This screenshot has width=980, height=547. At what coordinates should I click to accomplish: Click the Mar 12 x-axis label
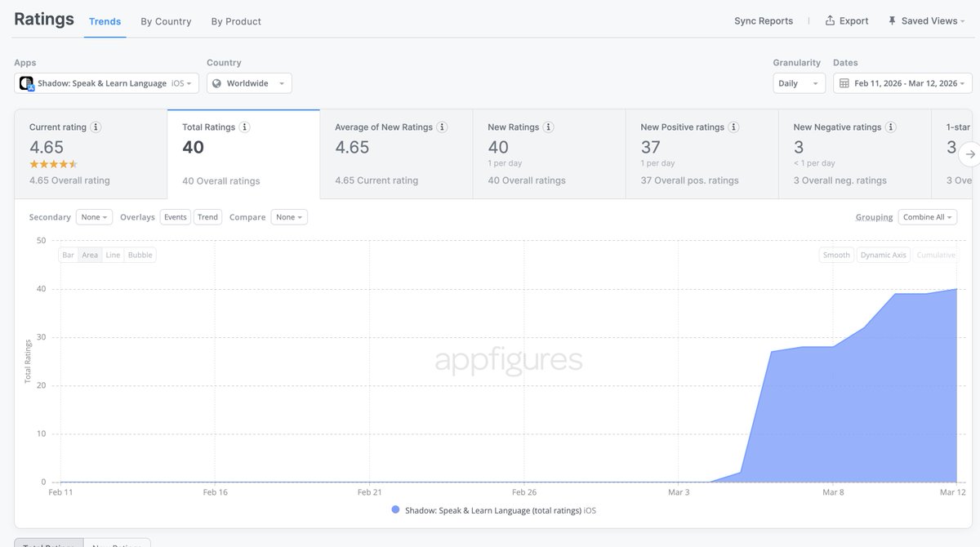click(x=952, y=492)
